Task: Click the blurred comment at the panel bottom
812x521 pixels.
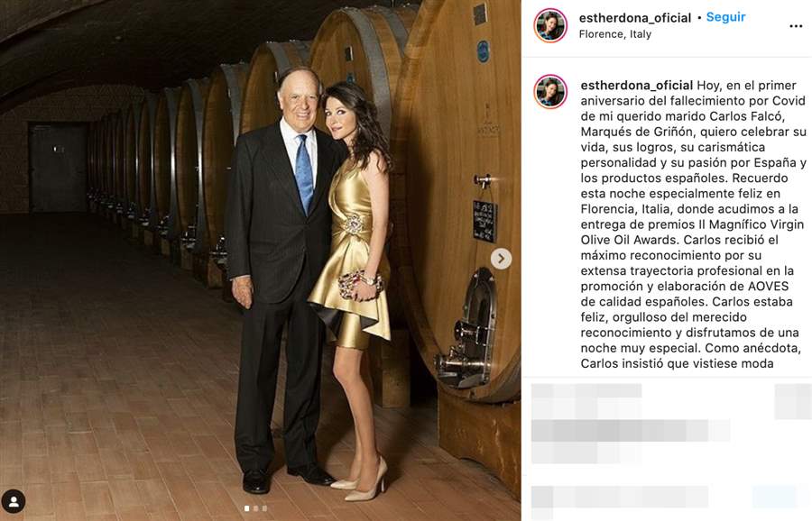Action: [x=619, y=498]
